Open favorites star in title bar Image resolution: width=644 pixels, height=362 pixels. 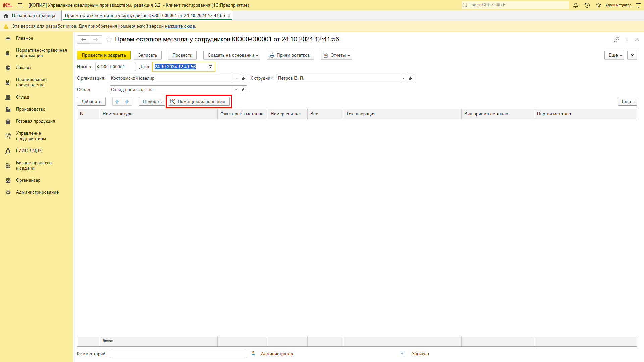[598, 5]
